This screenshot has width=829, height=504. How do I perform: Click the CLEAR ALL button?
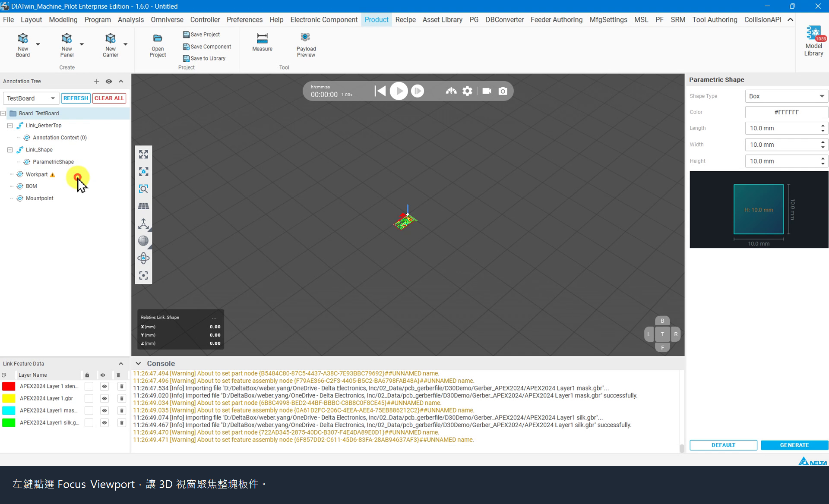[x=109, y=98]
